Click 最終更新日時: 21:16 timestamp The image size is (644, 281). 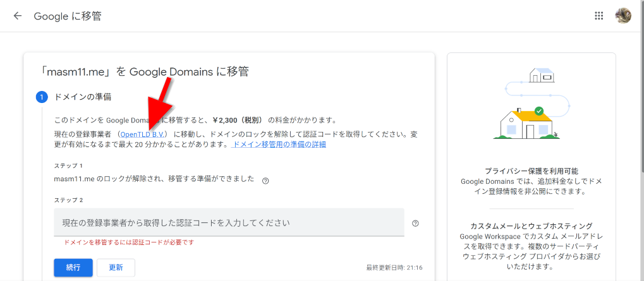(394, 268)
